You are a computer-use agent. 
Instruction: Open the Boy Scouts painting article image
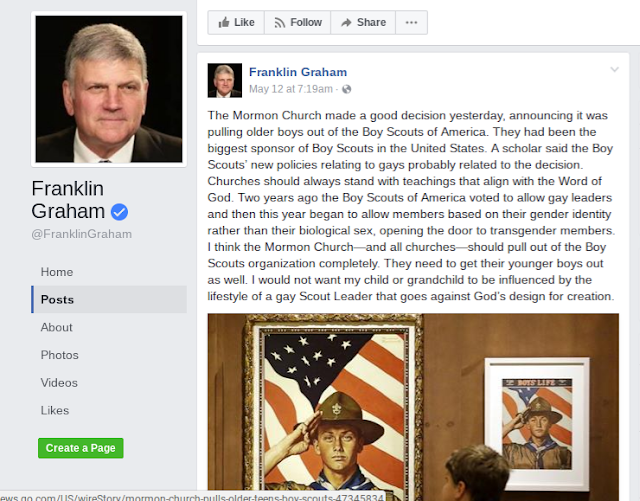click(413, 401)
